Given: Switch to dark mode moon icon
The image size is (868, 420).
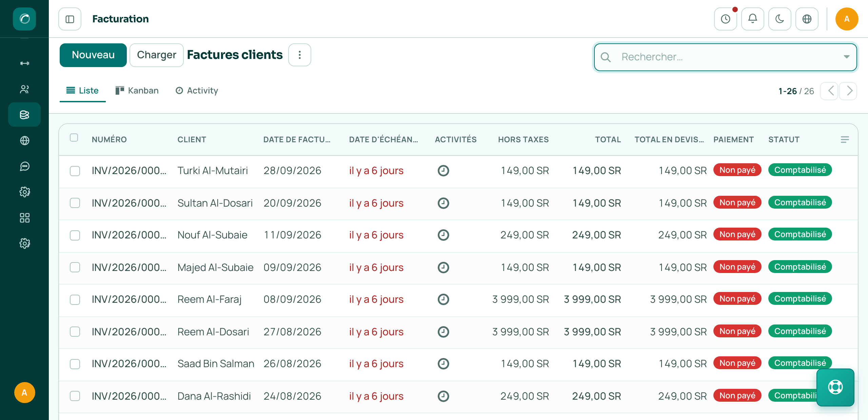Looking at the screenshot, I should tap(780, 19).
